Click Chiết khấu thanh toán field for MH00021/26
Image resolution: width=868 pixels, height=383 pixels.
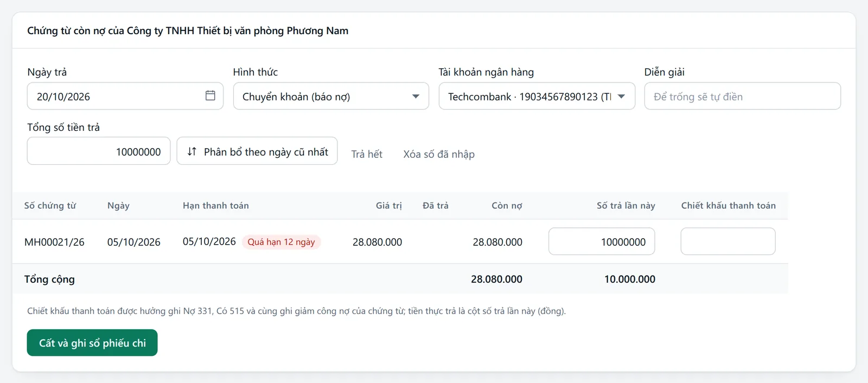pos(728,241)
